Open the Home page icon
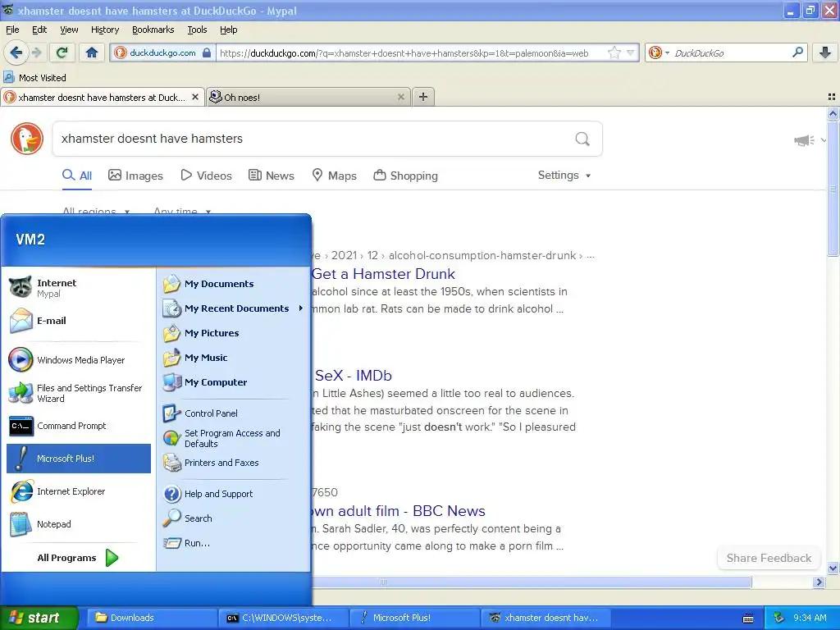The height and width of the screenshot is (630, 840). point(92,52)
